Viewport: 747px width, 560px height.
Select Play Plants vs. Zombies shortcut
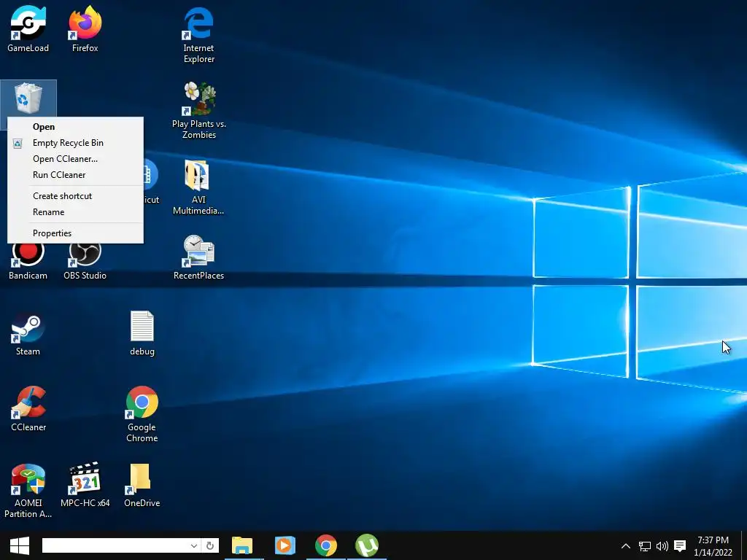click(x=198, y=111)
